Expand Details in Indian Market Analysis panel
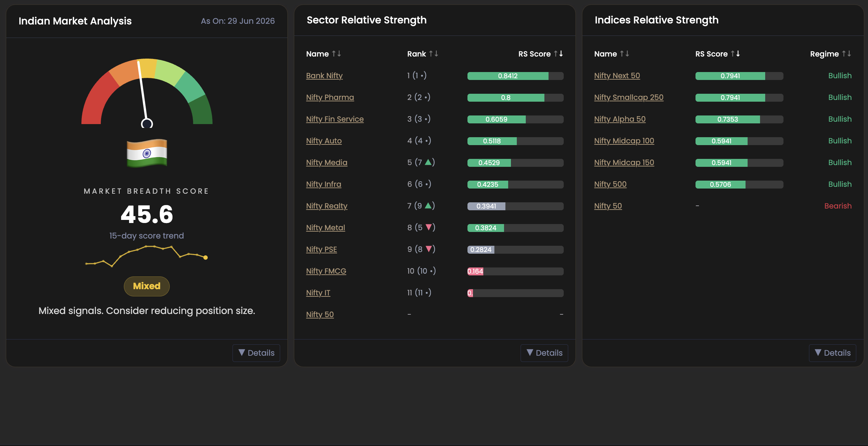868x446 pixels. [x=256, y=353]
